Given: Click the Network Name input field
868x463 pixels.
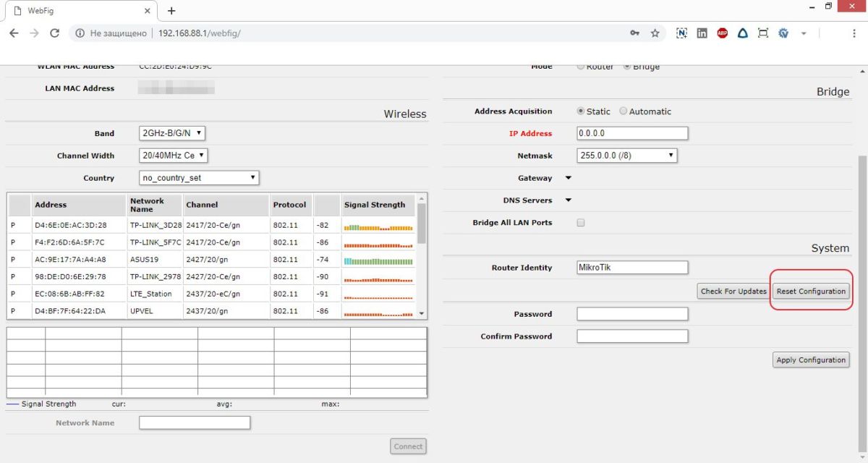Looking at the screenshot, I should click(195, 422).
